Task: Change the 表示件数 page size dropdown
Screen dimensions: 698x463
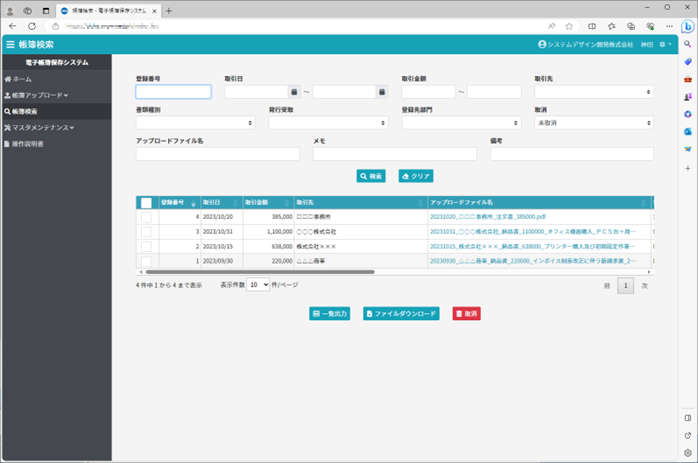Action: pos(258,285)
